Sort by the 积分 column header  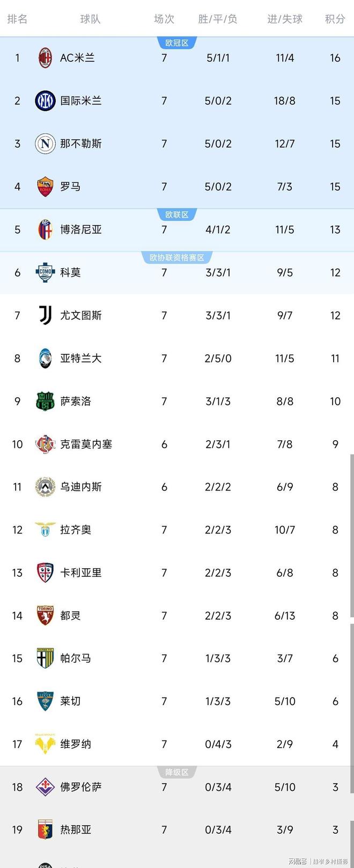tap(335, 19)
